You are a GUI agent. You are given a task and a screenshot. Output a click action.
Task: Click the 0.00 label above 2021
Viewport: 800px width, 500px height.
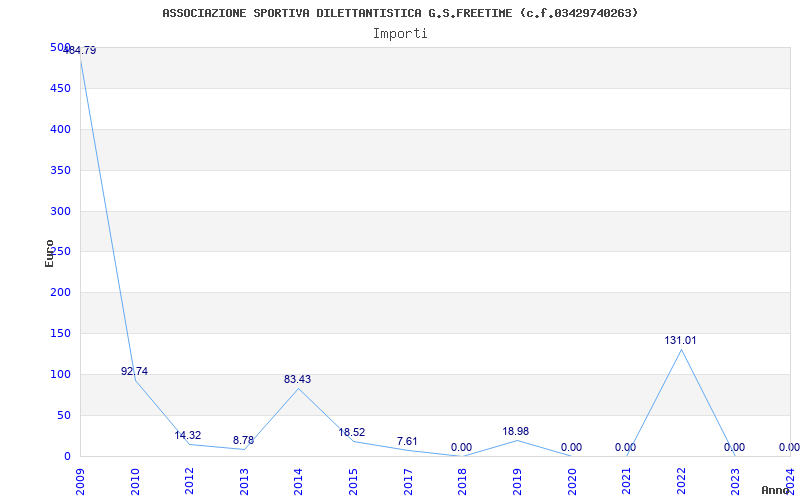click(x=626, y=447)
